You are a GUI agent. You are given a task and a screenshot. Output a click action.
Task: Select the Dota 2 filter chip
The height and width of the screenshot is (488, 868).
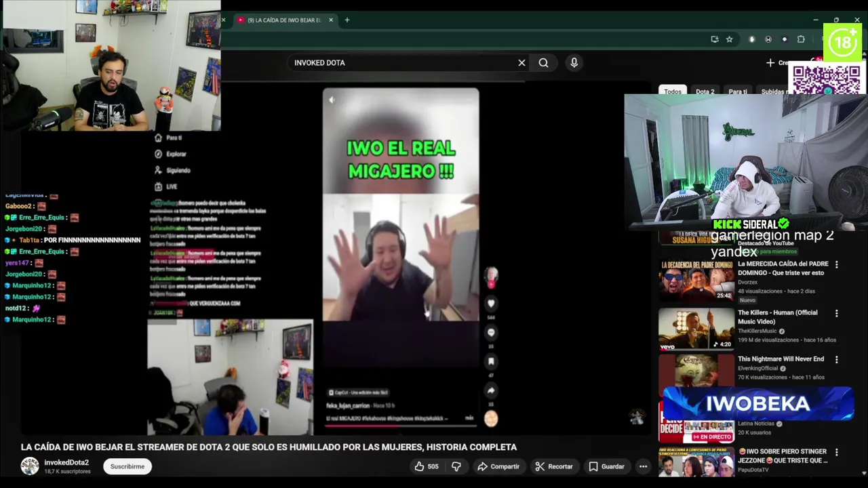[705, 91]
